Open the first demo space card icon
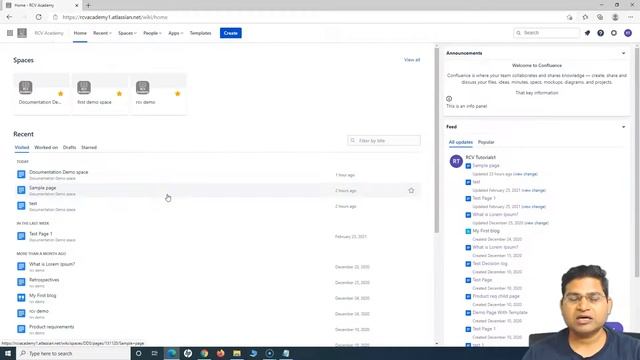The image size is (640, 360). pos(84,87)
